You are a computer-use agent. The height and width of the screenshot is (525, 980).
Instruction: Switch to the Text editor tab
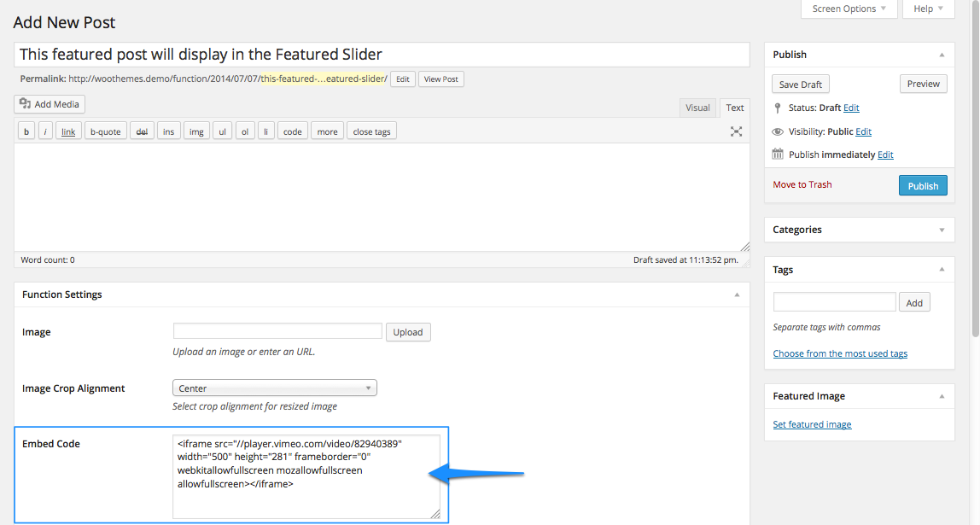(x=734, y=108)
